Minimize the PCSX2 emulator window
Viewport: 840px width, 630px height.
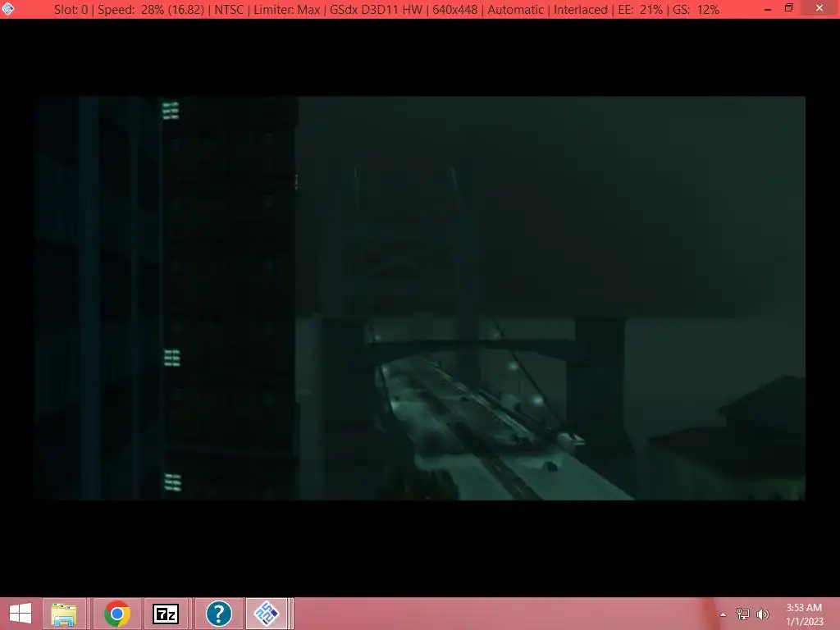click(768, 9)
